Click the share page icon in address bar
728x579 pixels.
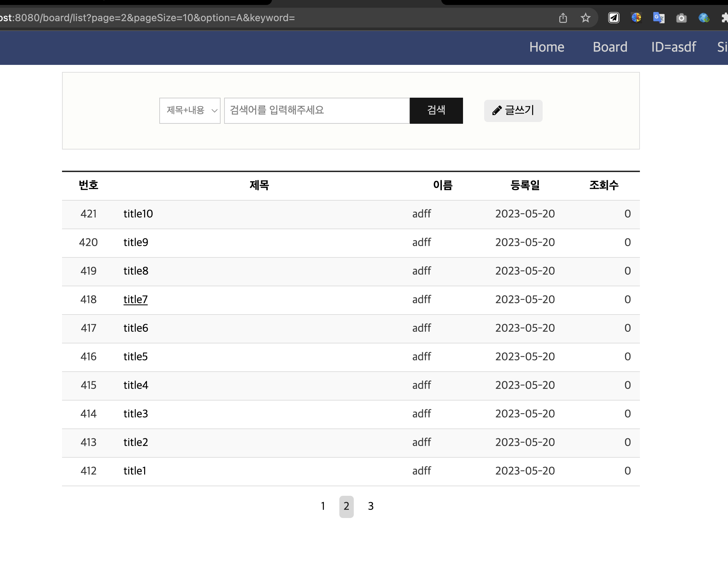tap(563, 18)
